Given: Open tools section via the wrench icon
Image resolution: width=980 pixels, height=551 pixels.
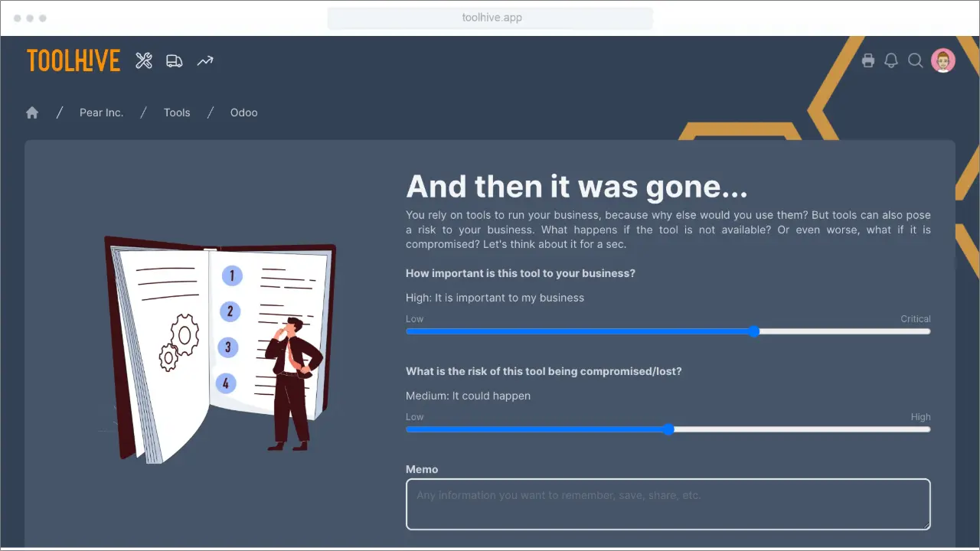Looking at the screenshot, I should (144, 60).
